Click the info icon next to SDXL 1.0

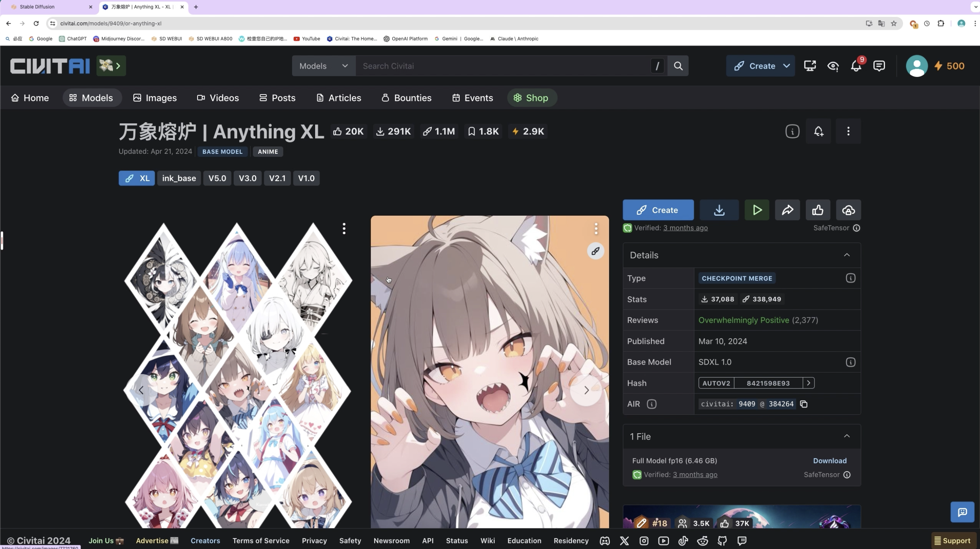(x=851, y=362)
